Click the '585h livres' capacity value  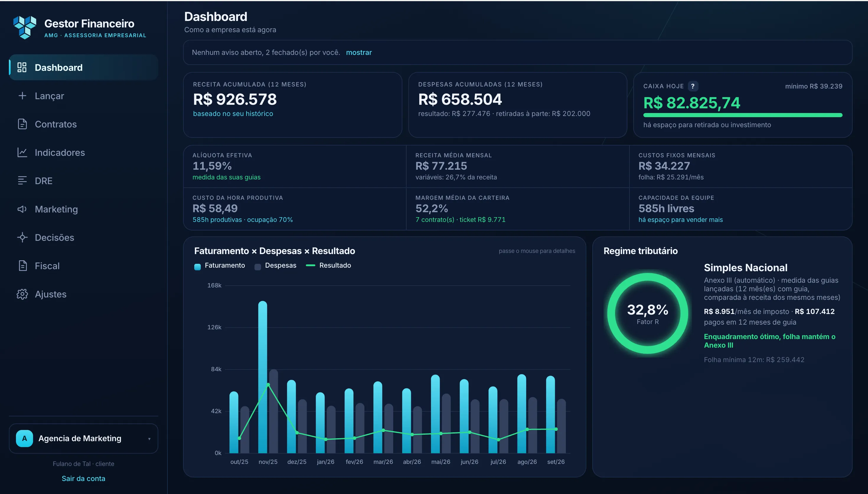point(666,208)
